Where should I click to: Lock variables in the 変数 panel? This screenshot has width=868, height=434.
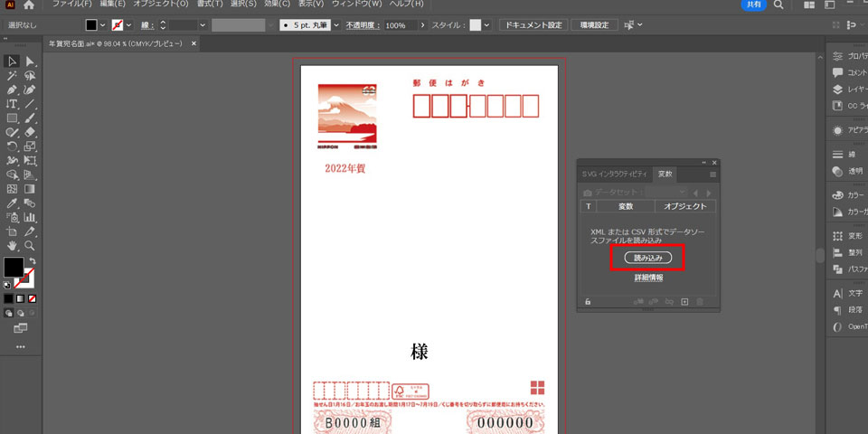pyautogui.click(x=588, y=302)
